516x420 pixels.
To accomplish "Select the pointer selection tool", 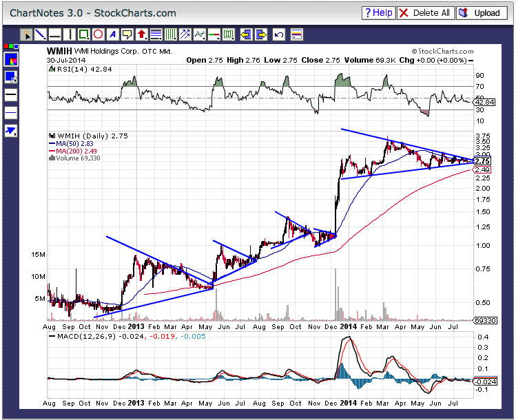I will 26,34.
